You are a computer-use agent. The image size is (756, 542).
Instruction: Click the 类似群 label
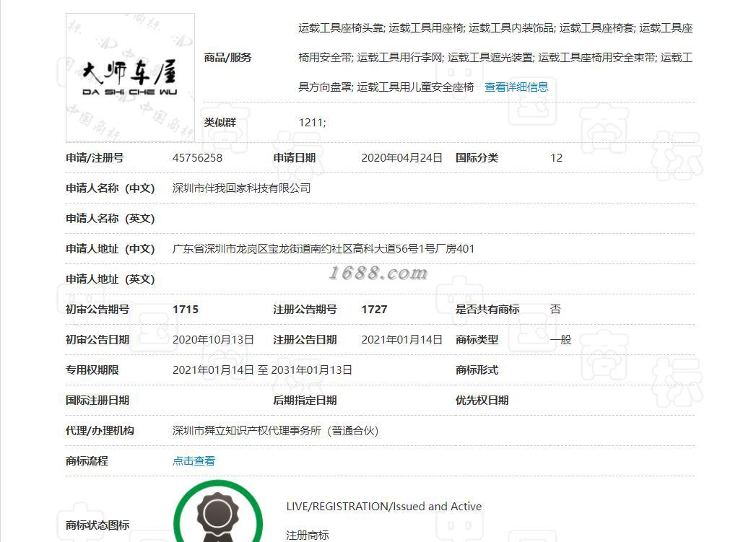[220, 123]
